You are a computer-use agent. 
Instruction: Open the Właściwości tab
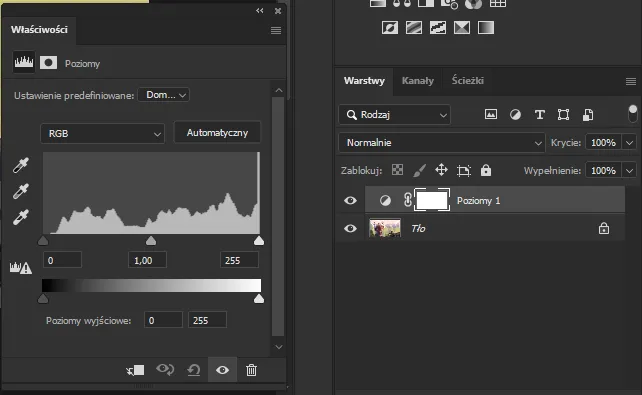[39, 30]
